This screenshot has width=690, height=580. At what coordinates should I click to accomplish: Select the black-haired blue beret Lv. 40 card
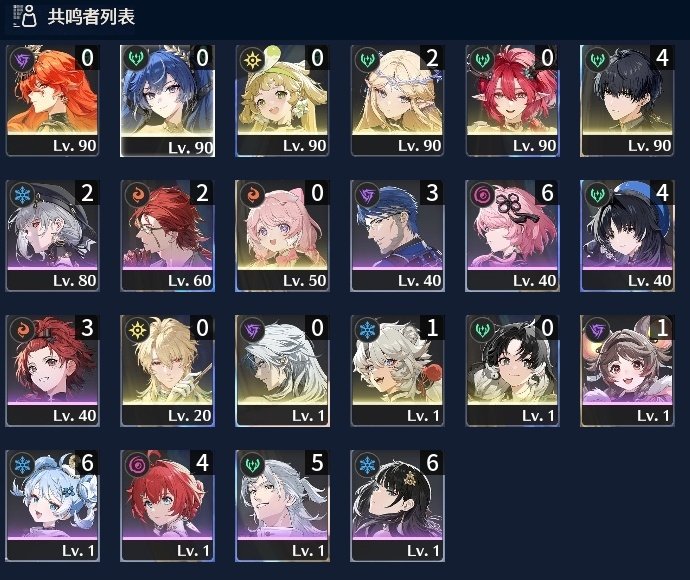click(627, 236)
